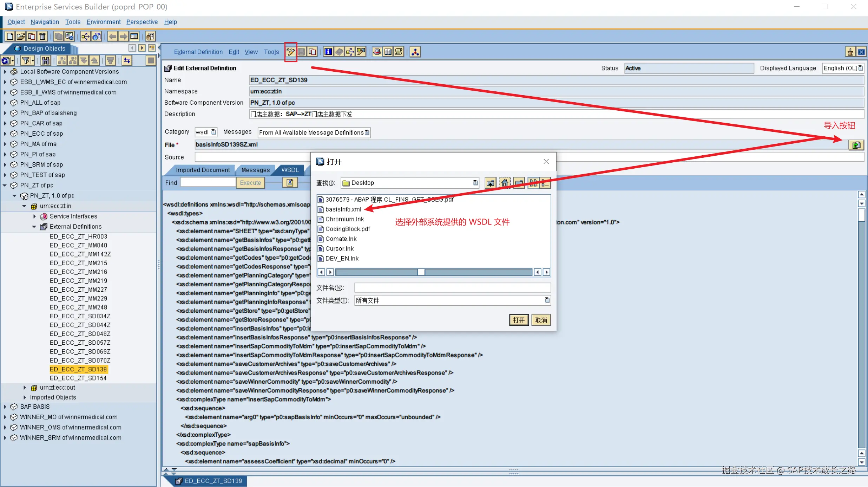Collapse the External Definitions tree node
Screen dimensions: 868x487
point(34,227)
